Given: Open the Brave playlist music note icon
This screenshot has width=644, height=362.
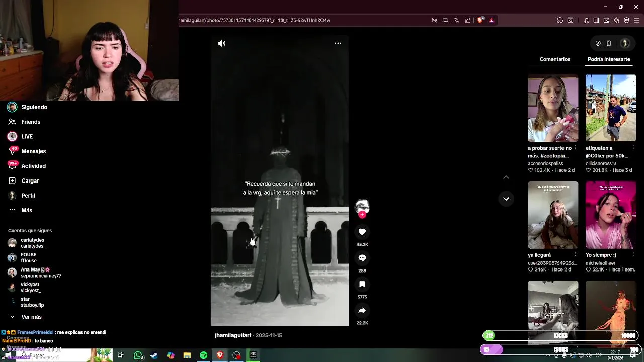Looking at the screenshot, I should 586,20.
